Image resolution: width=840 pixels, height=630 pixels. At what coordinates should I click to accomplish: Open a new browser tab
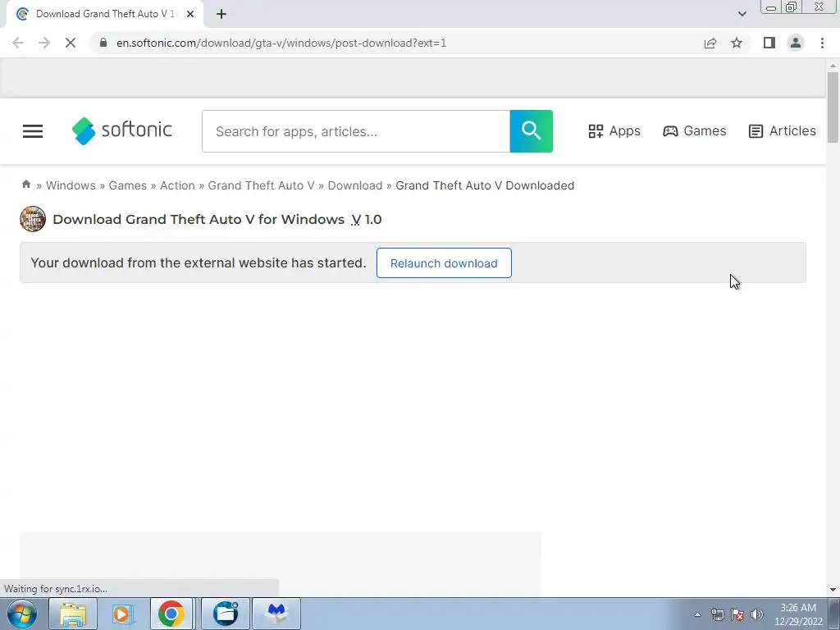(x=221, y=14)
